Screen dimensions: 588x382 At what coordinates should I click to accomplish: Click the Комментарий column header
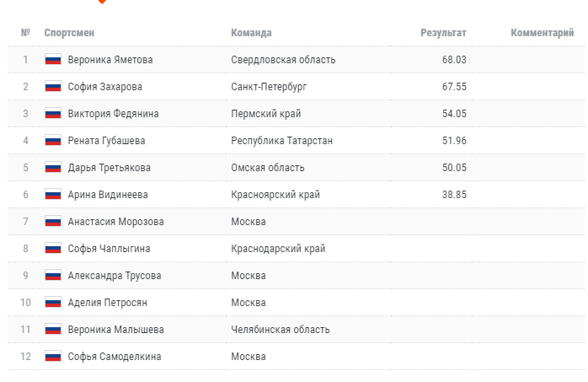(542, 33)
